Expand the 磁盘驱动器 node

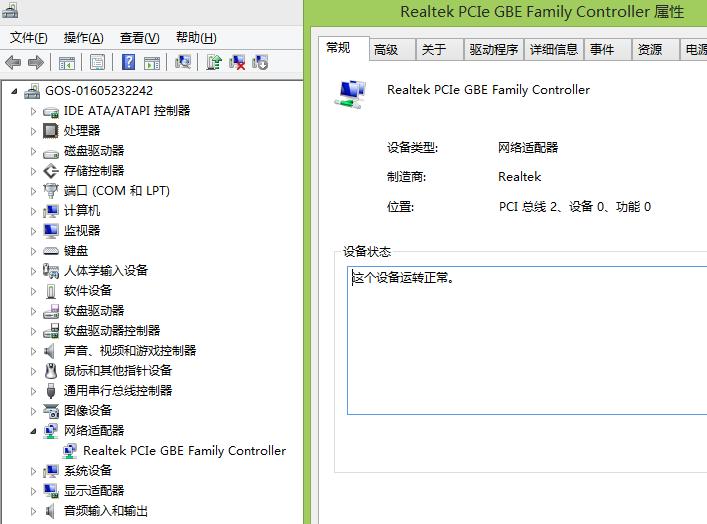coord(33,151)
